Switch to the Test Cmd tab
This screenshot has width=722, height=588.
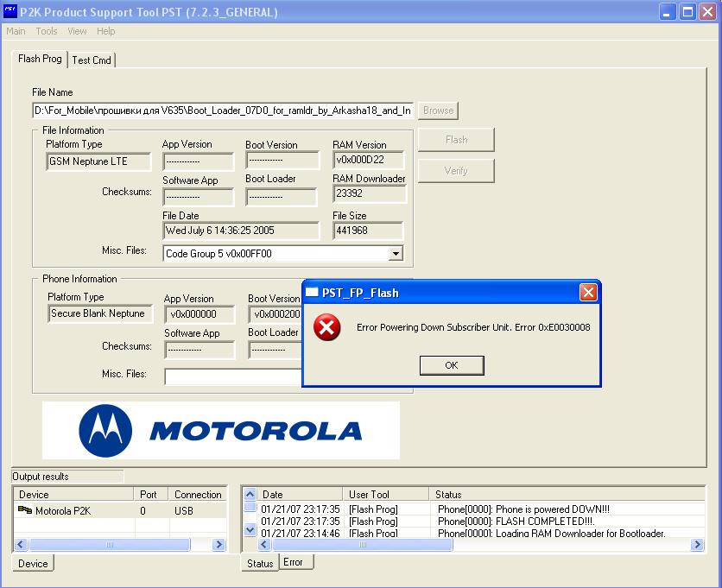click(x=92, y=60)
